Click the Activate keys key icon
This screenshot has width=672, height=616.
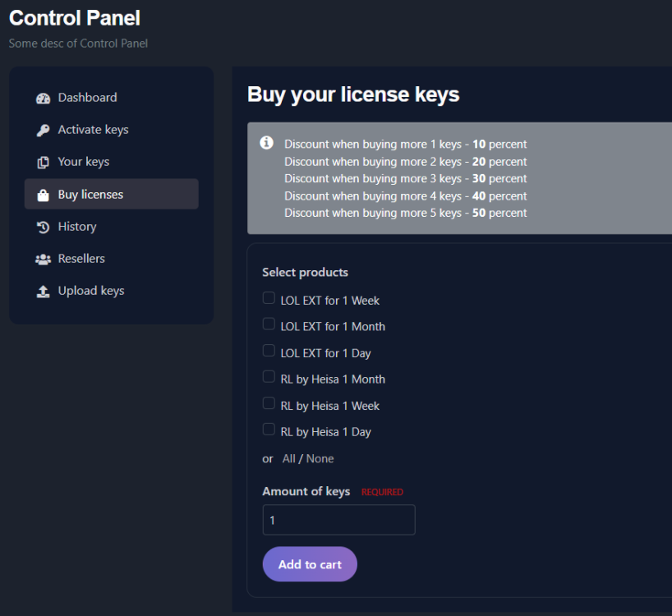pos(44,130)
